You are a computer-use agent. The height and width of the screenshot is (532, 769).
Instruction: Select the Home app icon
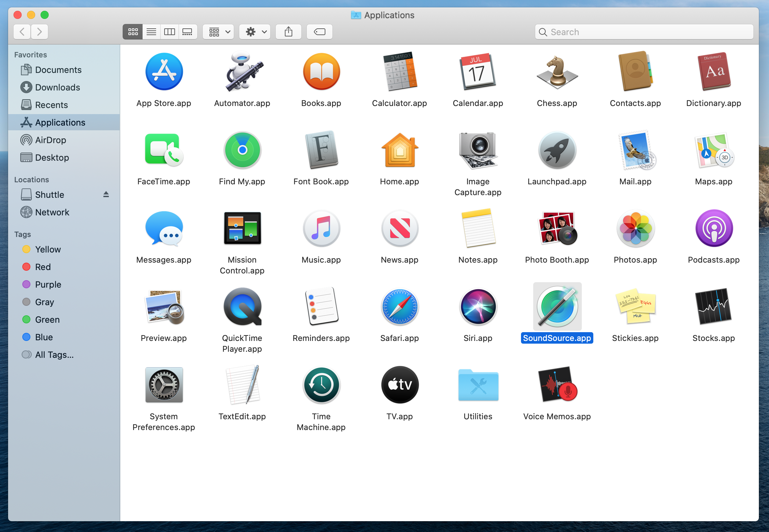400,150
